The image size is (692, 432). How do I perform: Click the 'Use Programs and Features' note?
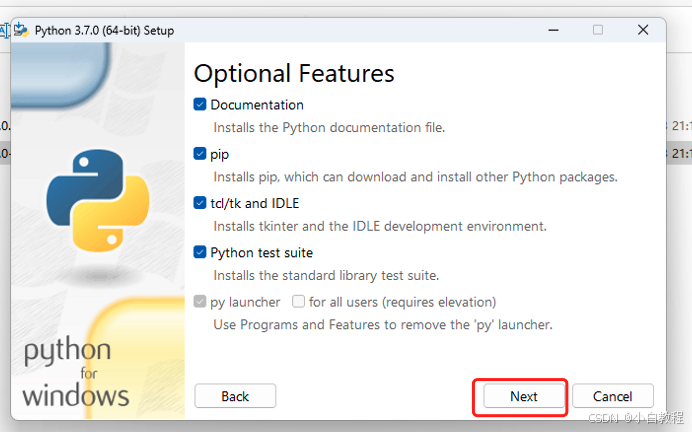[x=383, y=325]
